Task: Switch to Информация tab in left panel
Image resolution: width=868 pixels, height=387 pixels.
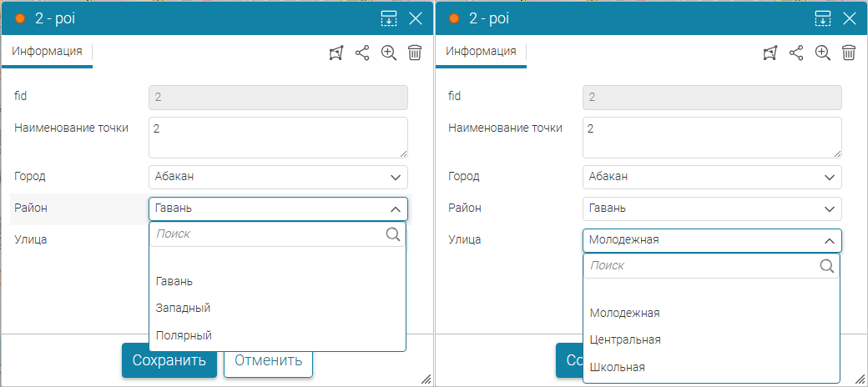Action: (47, 51)
